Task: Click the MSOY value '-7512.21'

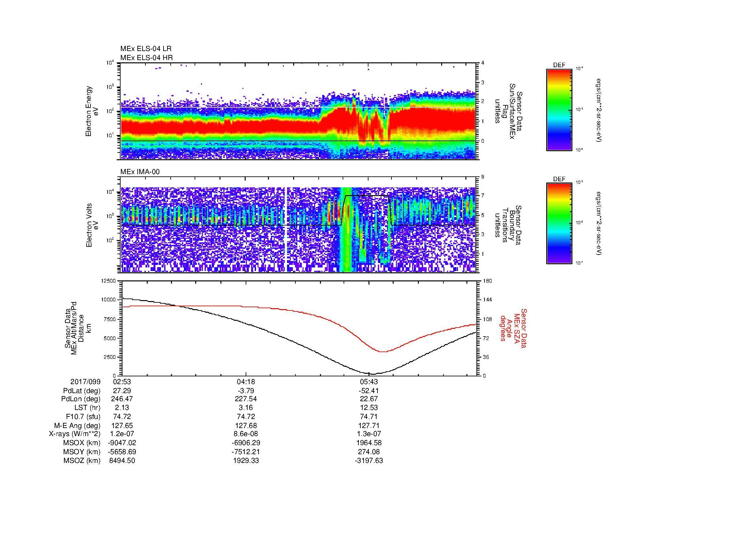Action: (x=246, y=452)
